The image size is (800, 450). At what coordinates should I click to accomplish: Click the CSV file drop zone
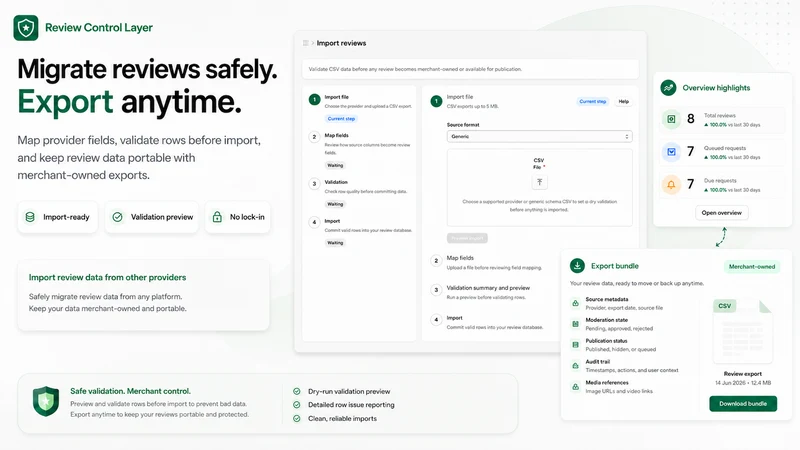(x=539, y=187)
